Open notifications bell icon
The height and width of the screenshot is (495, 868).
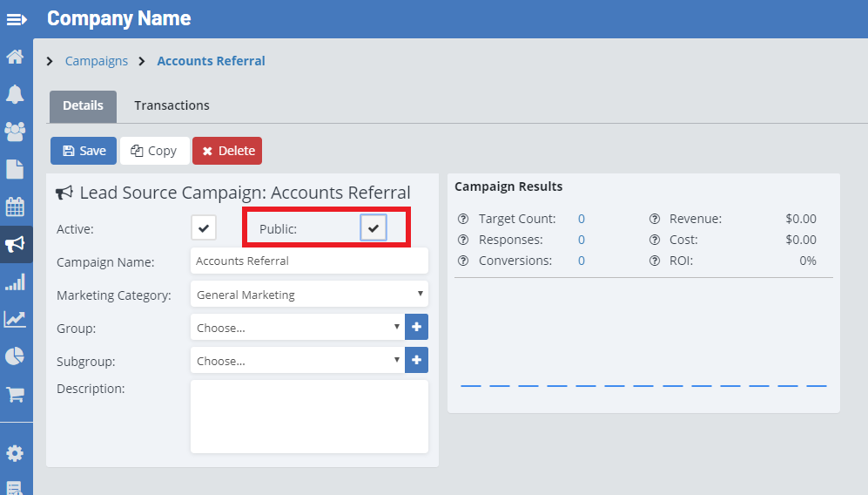click(15, 94)
